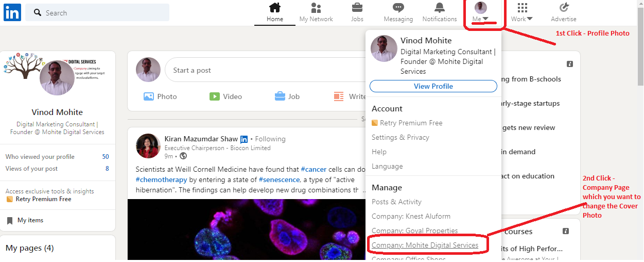Click the left sidebar profile picture
The height and width of the screenshot is (262, 644).
[x=57, y=78]
